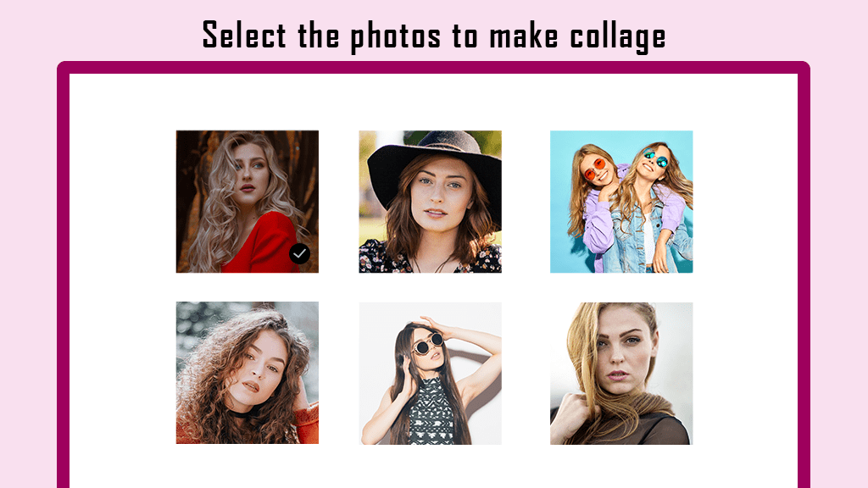The image size is (868, 488).
Task: Click the magenta frame border above the photos
Action: (x=433, y=68)
